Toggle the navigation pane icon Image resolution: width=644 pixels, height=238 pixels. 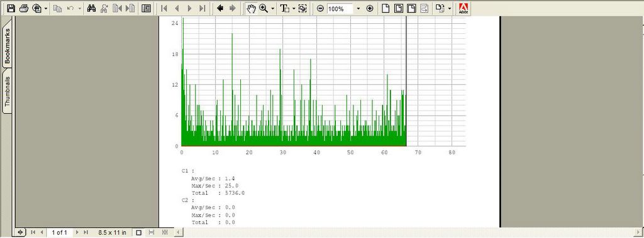coord(146,8)
